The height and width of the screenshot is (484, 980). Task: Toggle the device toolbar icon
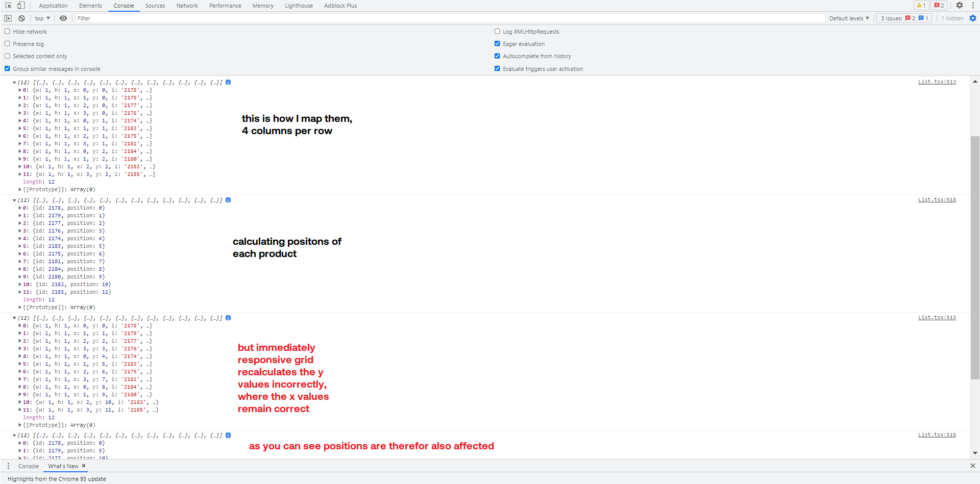[21, 6]
